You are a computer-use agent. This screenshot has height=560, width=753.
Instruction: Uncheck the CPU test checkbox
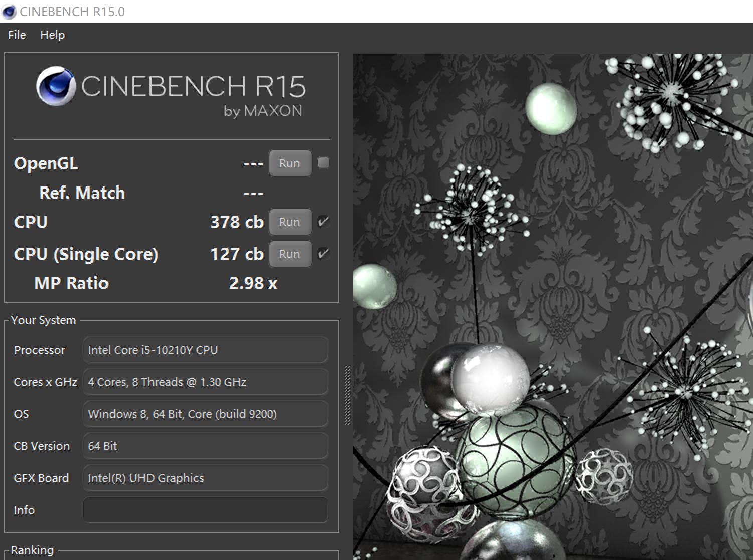pyautogui.click(x=324, y=221)
